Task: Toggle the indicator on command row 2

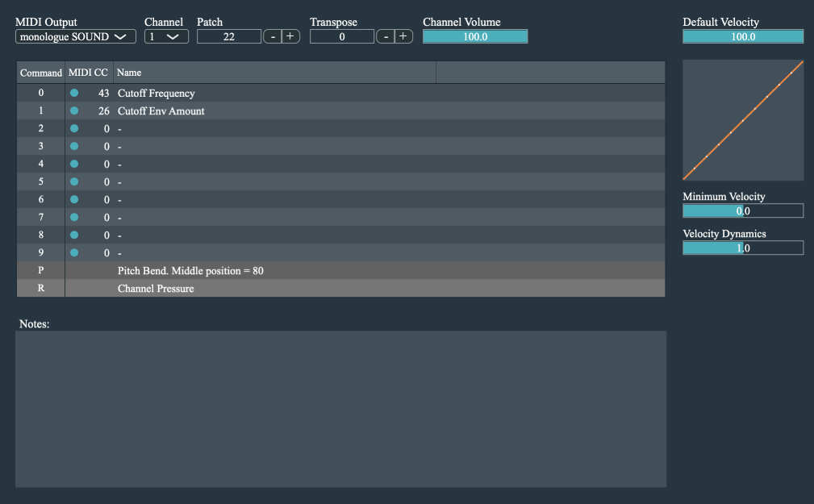Action: pyautogui.click(x=73, y=128)
